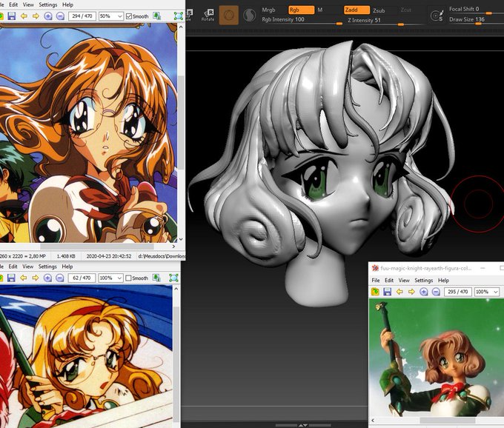This screenshot has height=428, width=504.
Task: Toggle the Mrgb mode in ZBrush
Action: pyautogui.click(x=269, y=10)
